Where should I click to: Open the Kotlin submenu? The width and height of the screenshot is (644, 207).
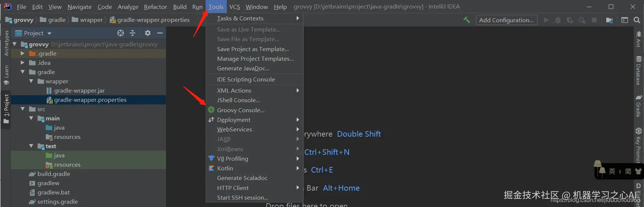255,168
